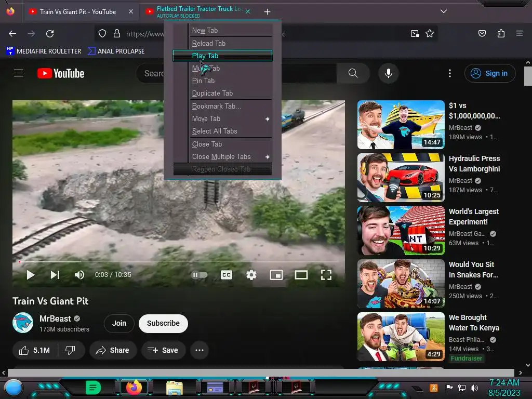This screenshot has height=399, width=532.
Task: Choose Reload Tab in context menu
Action: coord(222,43)
